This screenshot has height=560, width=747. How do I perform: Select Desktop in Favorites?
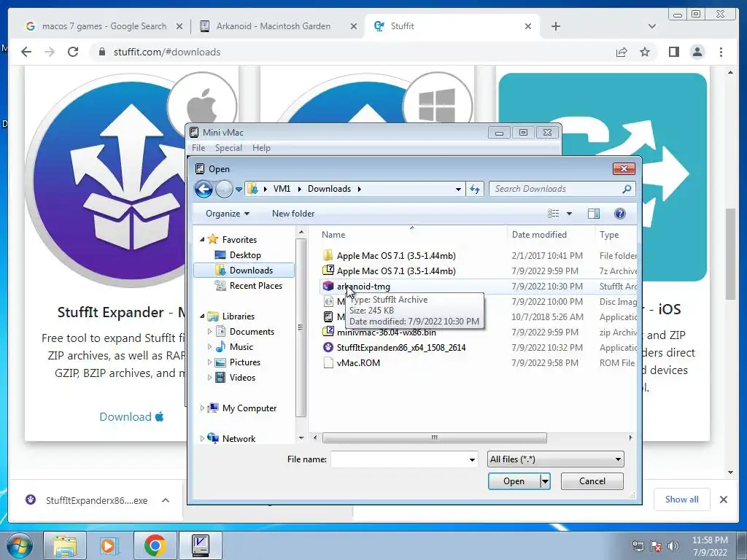pyautogui.click(x=245, y=254)
